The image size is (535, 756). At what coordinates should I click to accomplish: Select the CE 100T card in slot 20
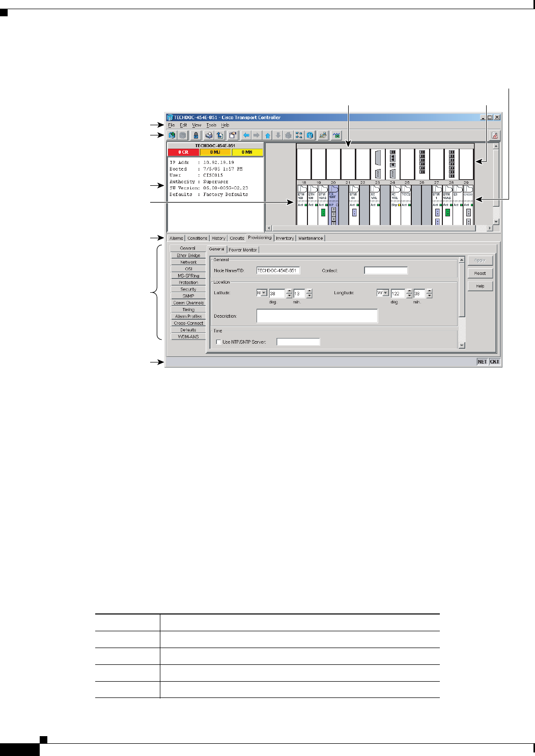pyautogui.click(x=333, y=205)
